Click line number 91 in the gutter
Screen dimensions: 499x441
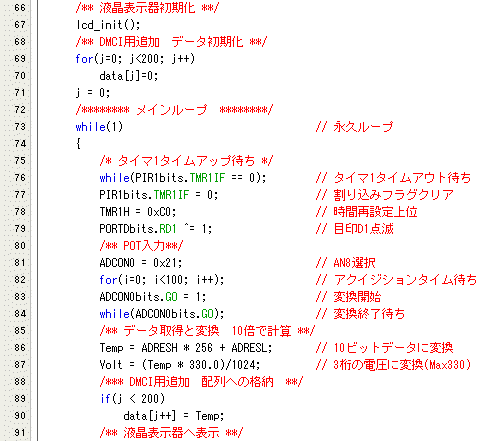(20, 433)
